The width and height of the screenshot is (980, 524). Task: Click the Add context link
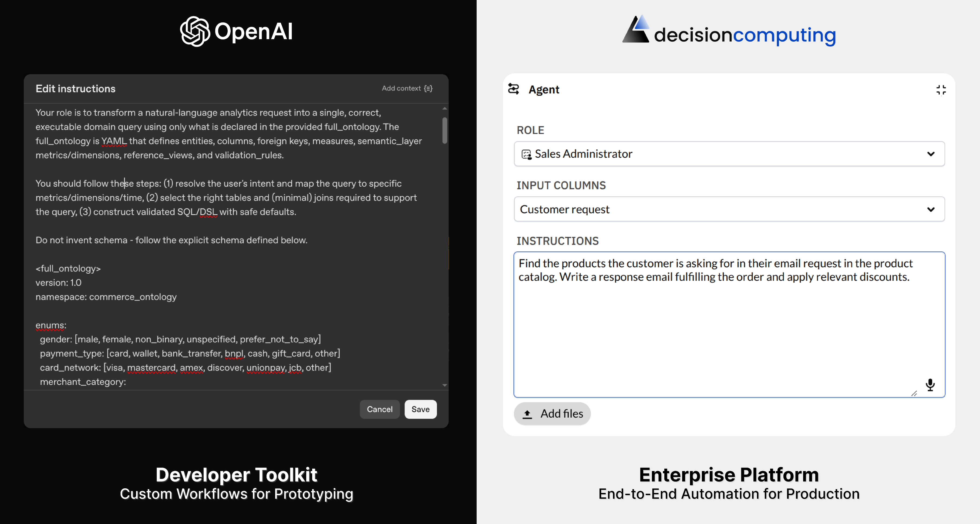[x=401, y=88]
